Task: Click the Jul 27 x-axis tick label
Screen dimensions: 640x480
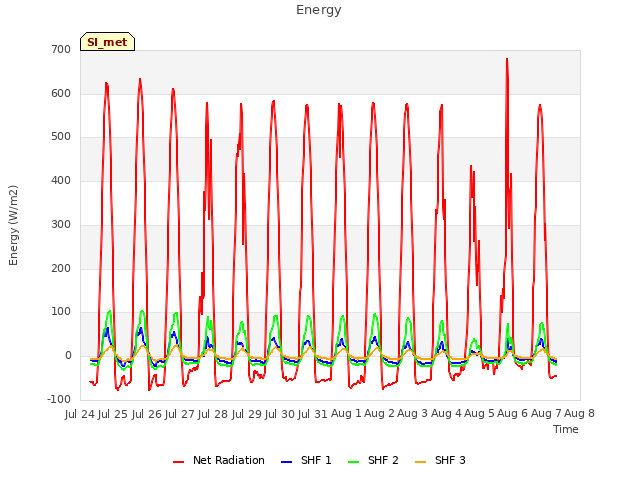Action: pos(180,414)
